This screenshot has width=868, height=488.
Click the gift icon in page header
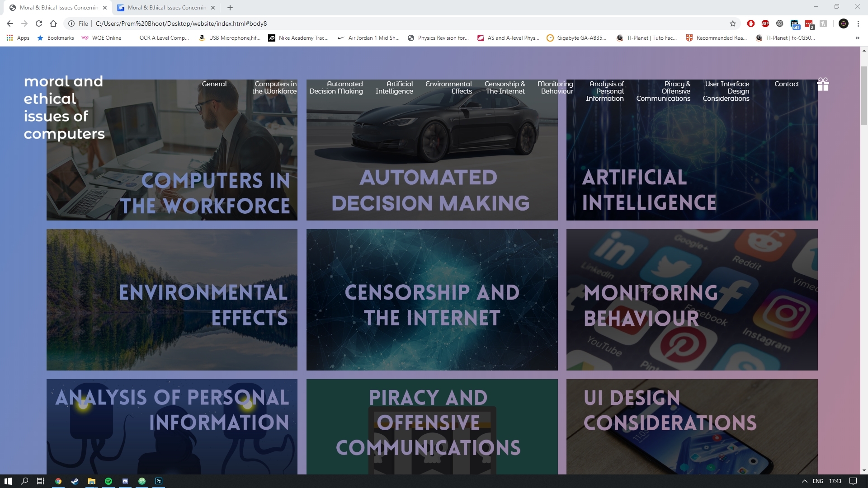click(823, 84)
